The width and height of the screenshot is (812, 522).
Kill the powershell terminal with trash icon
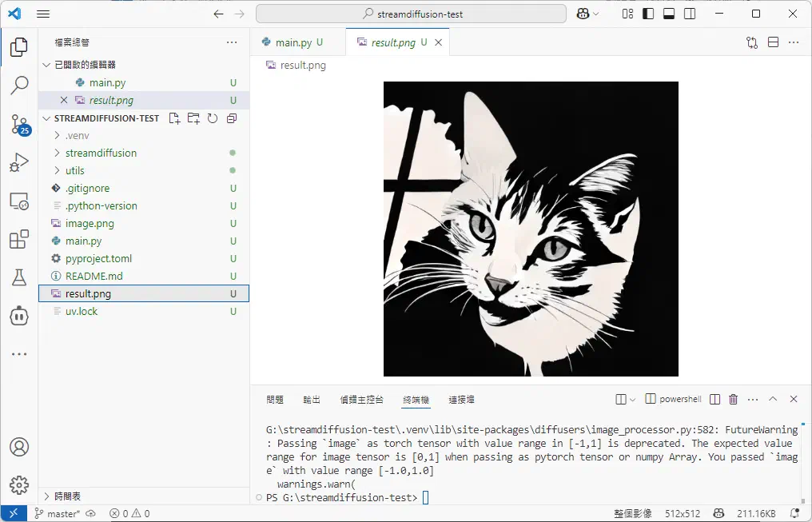[734, 398]
